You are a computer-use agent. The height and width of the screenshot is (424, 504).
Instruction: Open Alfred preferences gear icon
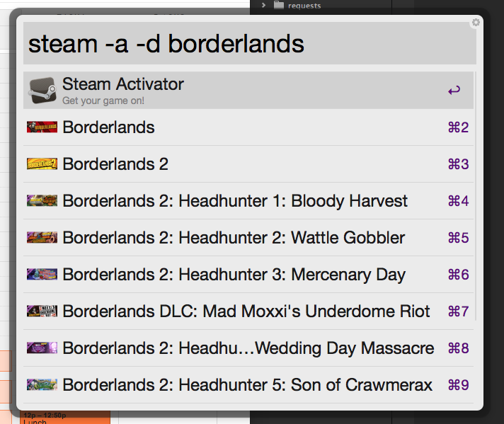pyautogui.click(x=476, y=23)
